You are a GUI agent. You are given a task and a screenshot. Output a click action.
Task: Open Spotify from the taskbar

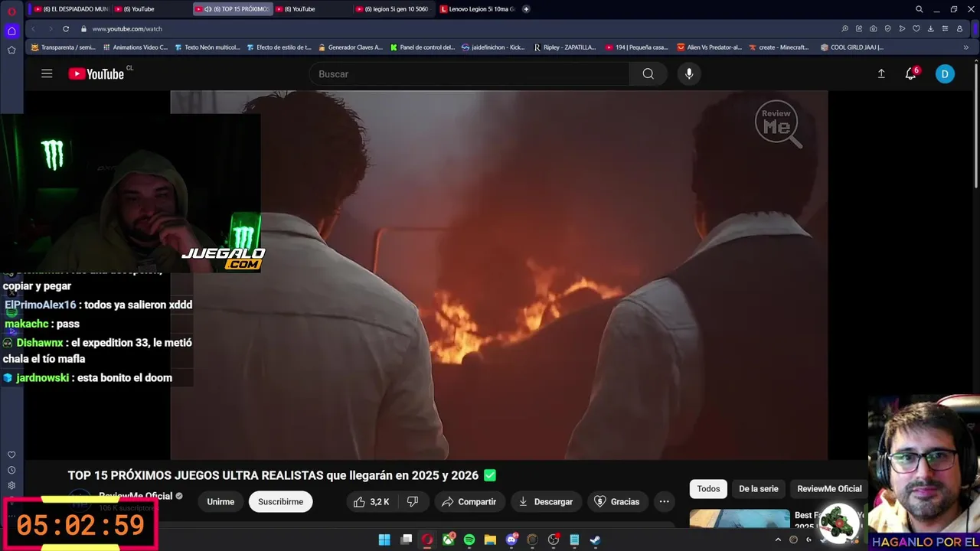tap(469, 540)
